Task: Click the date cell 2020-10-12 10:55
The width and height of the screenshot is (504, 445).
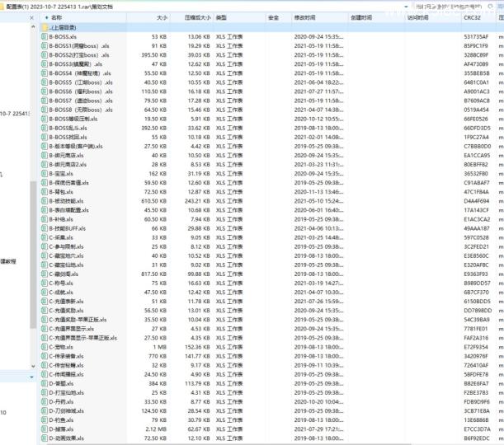Action: [318, 119]
